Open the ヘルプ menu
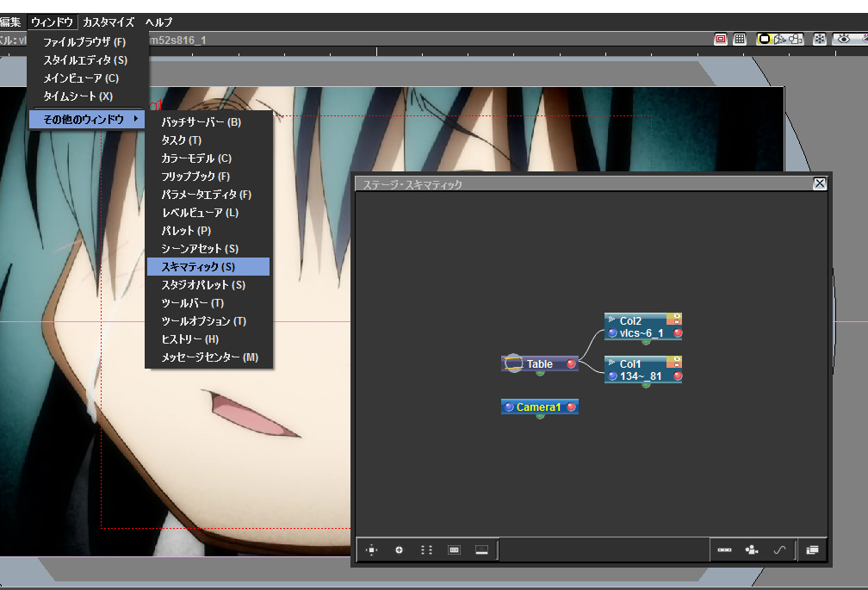The height and width of the screenshot is (590, 868). coord(158,22)
